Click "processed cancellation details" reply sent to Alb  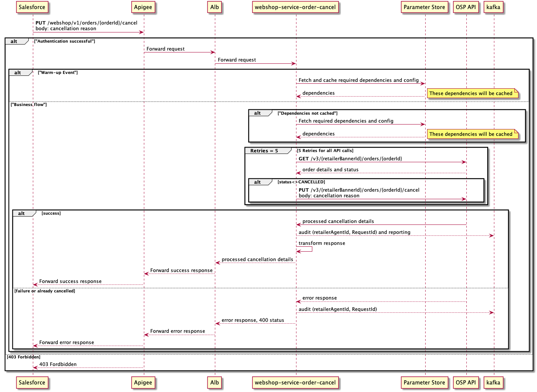coord(258,260)
